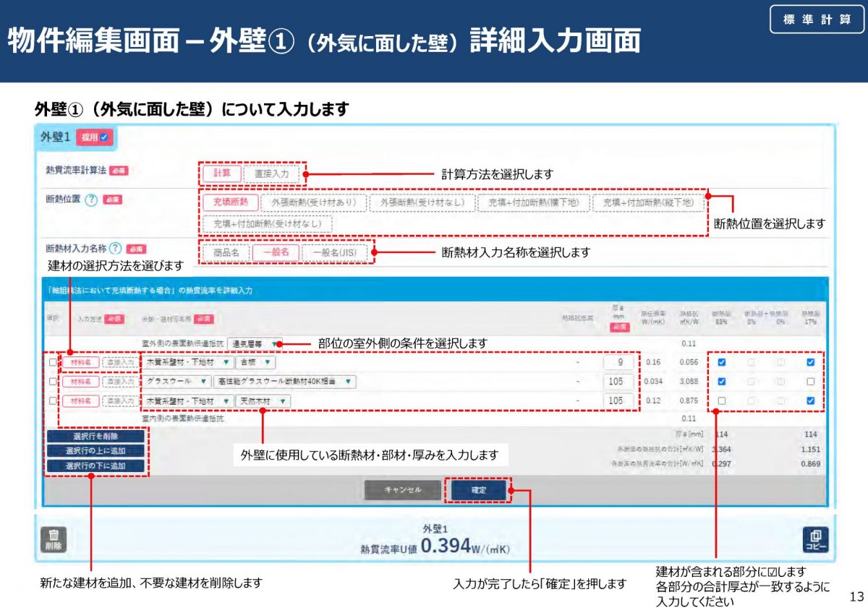
Task: Select 直接入力 for the calculation method
Action: tap(271, 173)
